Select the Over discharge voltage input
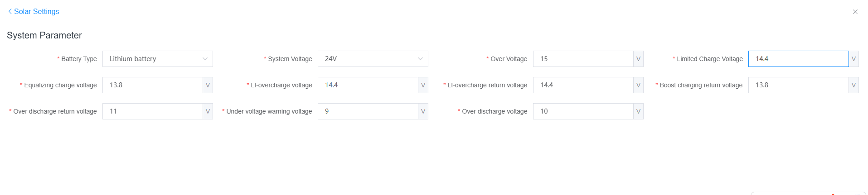The image size is (868, 195). pyautogui.click(x=583, y=111)
